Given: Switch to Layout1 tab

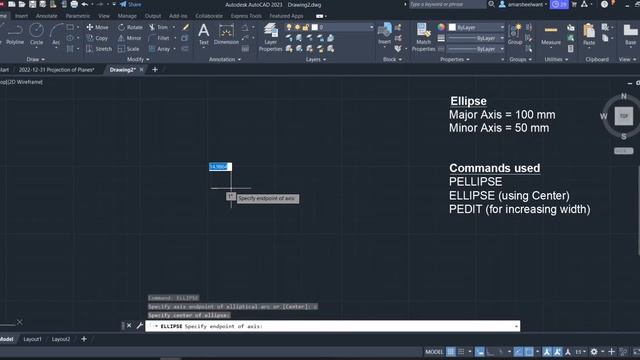Looking at the screenshot, I should point(32,339).
